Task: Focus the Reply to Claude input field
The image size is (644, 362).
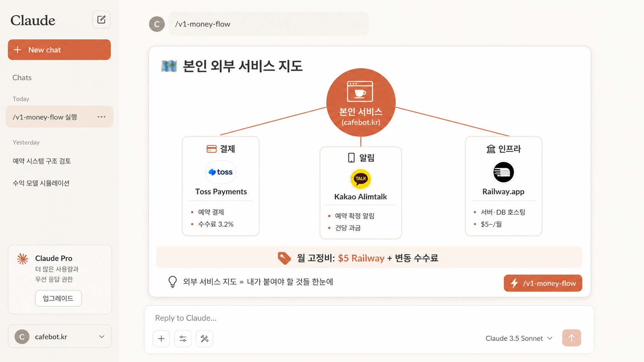Action: (x=369, y=318)
